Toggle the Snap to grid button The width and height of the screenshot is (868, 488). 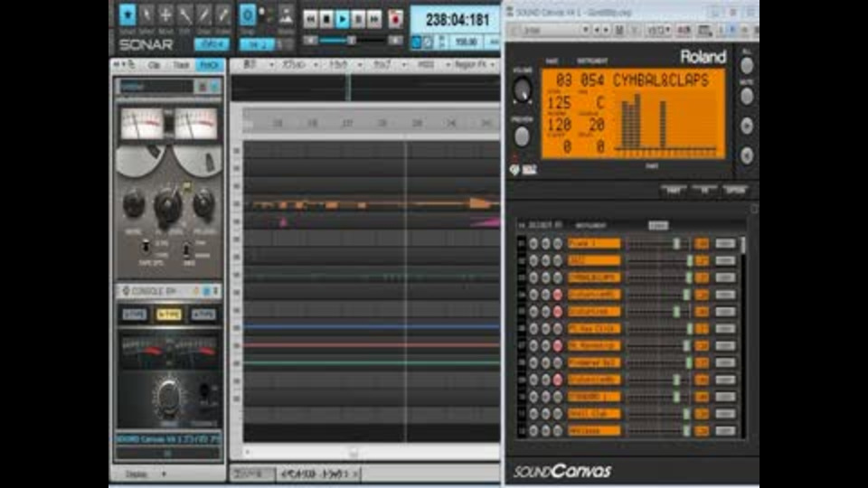248,15
